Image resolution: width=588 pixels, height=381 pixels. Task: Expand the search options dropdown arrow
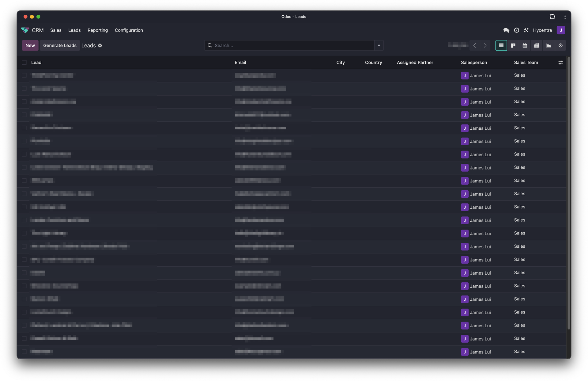point(379,45)
